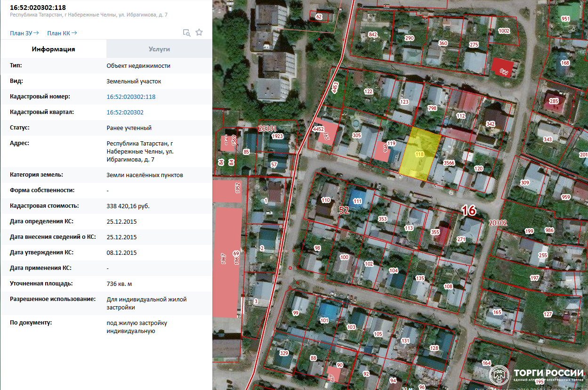
Task: Select the Информация tab
Action: pyautogui.click(x=53, y=49)
